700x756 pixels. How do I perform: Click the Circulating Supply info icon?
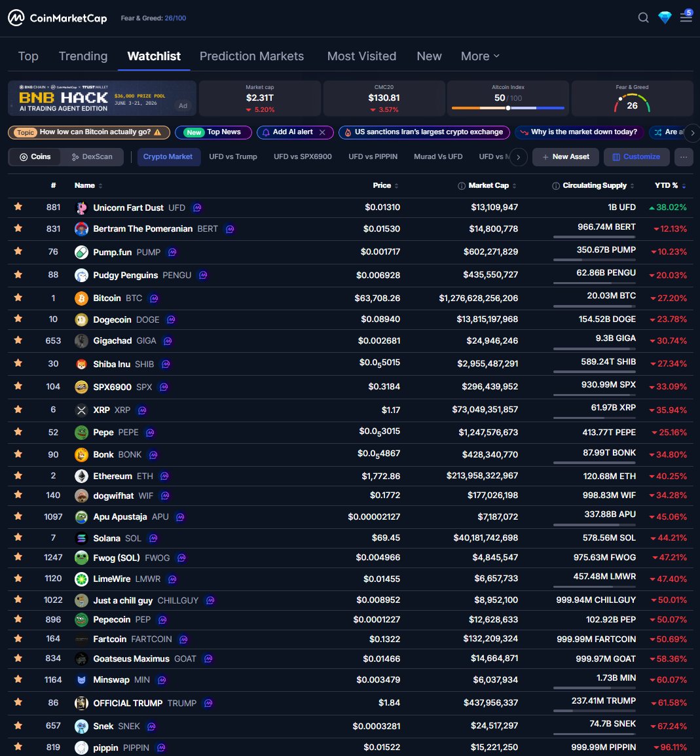pos(556,186)
